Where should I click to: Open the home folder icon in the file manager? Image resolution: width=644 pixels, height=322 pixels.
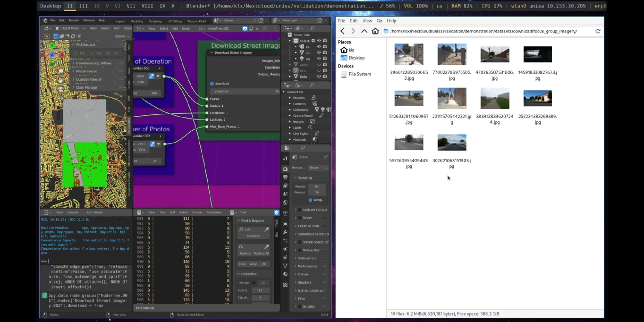(375, 31)
